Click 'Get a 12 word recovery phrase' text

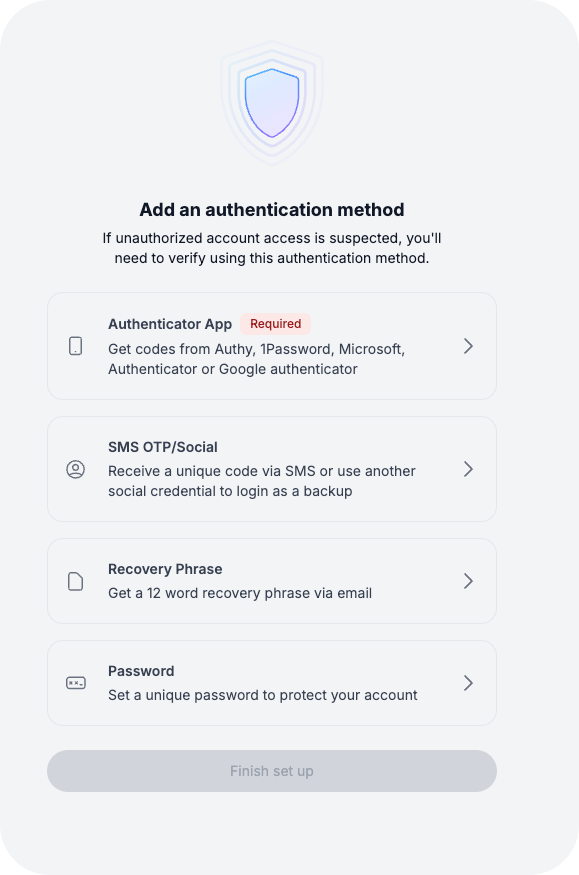click(x=240, y=593)
